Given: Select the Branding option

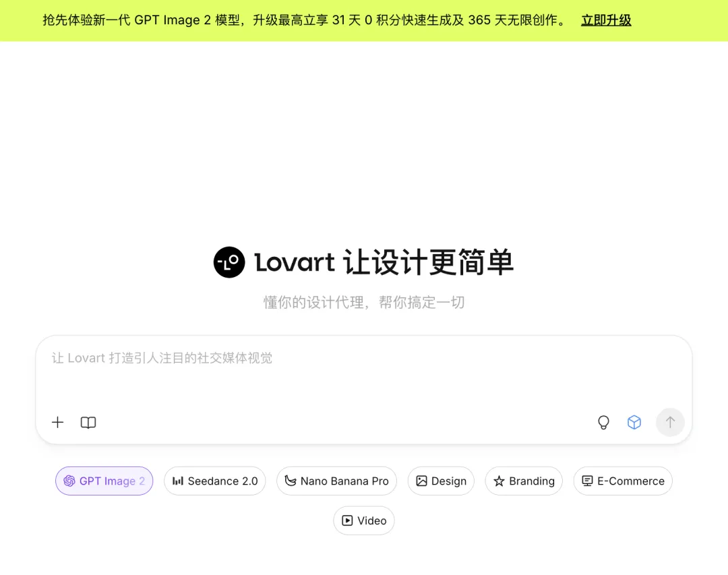Looking at the screenshot, I should click(x=524, y=481).
